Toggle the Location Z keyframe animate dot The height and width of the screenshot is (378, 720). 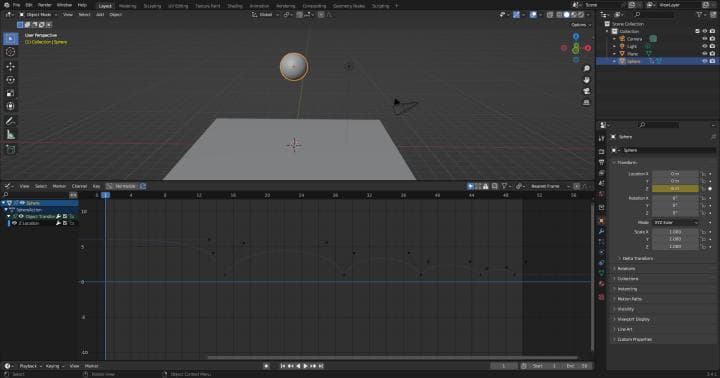pos(710,189)
